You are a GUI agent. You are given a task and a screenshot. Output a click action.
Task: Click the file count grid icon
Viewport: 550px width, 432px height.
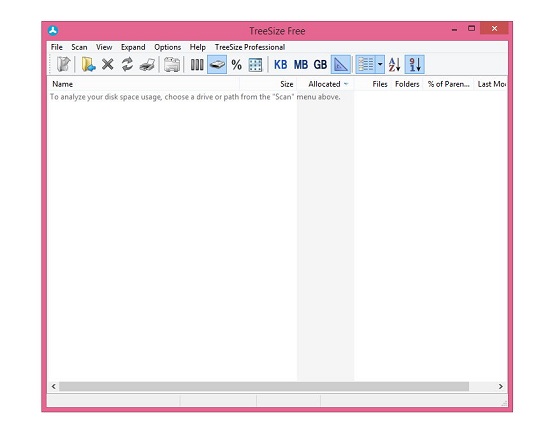pyautogui.click(x=255, y=65)
